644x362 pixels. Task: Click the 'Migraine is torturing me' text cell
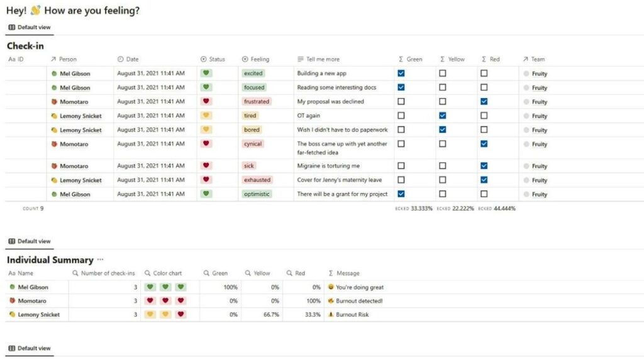328,166
